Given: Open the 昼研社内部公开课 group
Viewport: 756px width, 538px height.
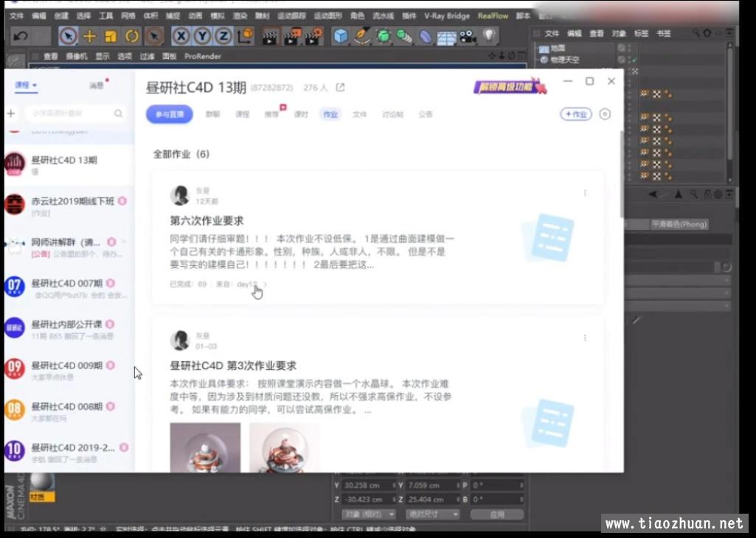Looking at the screenshot, I should [69, 329].
